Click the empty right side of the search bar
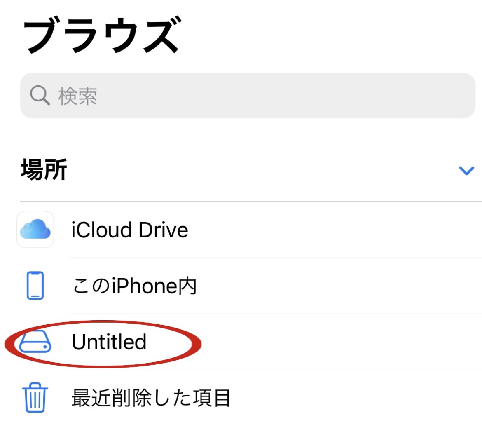 (x=330, y=96)
